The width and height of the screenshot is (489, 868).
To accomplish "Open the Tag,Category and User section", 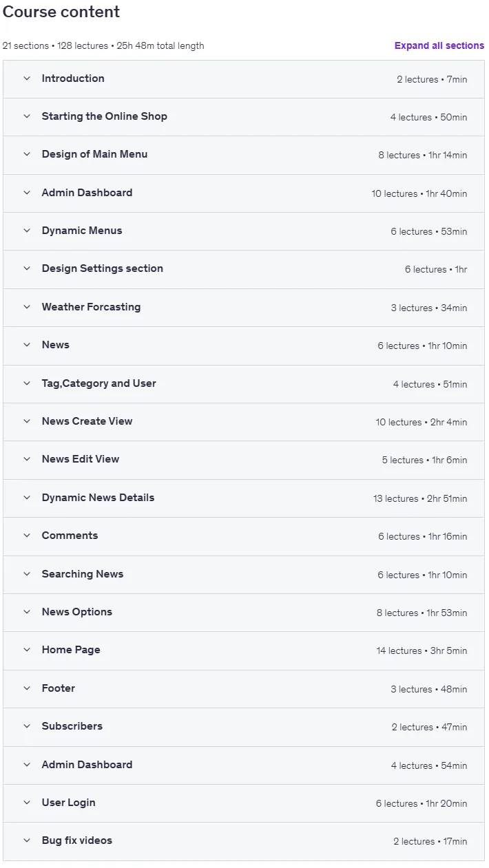I will [244, 384].
